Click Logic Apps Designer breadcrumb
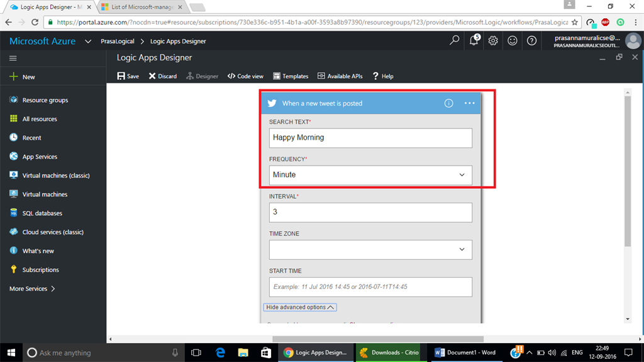Screen dimensions: 644x362 pyautogui.click(x=178, y=41)
